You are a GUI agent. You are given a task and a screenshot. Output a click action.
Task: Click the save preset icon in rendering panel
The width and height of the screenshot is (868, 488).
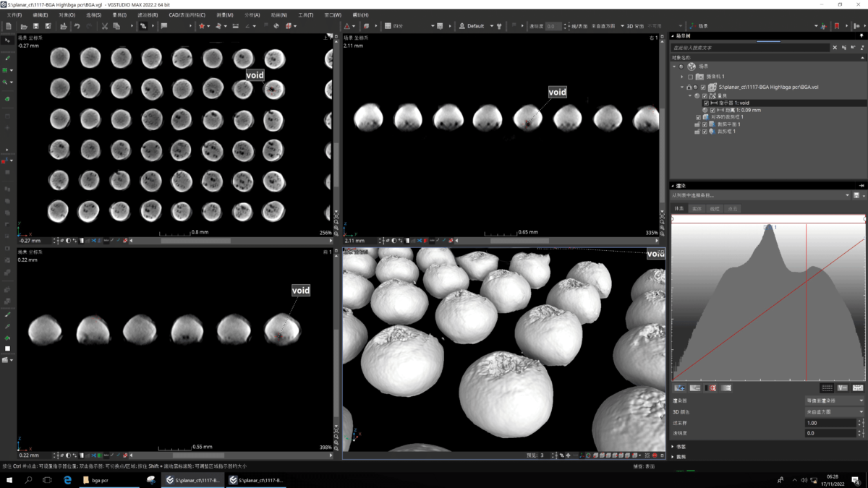click(x=856, y=195)
